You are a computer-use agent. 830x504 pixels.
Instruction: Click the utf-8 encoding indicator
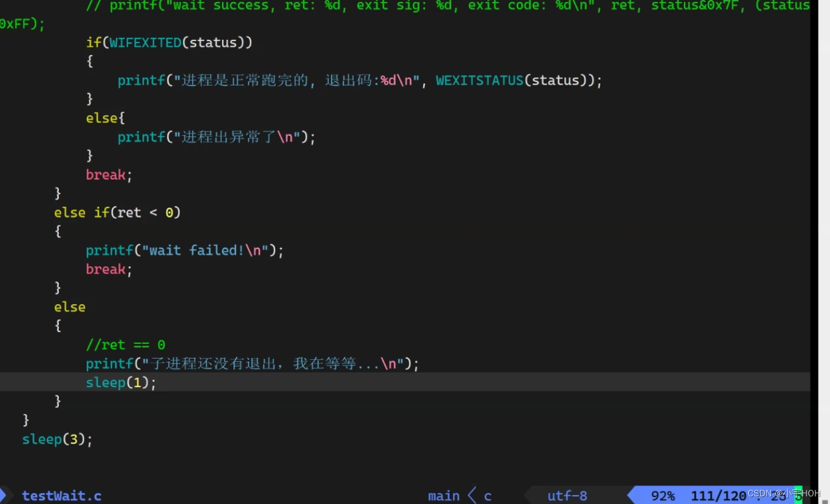tap(567, 496)
